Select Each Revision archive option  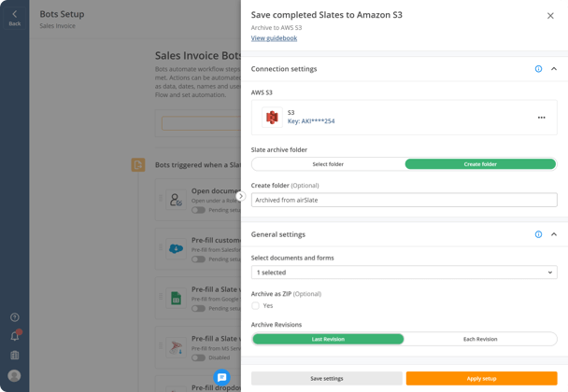point(480,339)
